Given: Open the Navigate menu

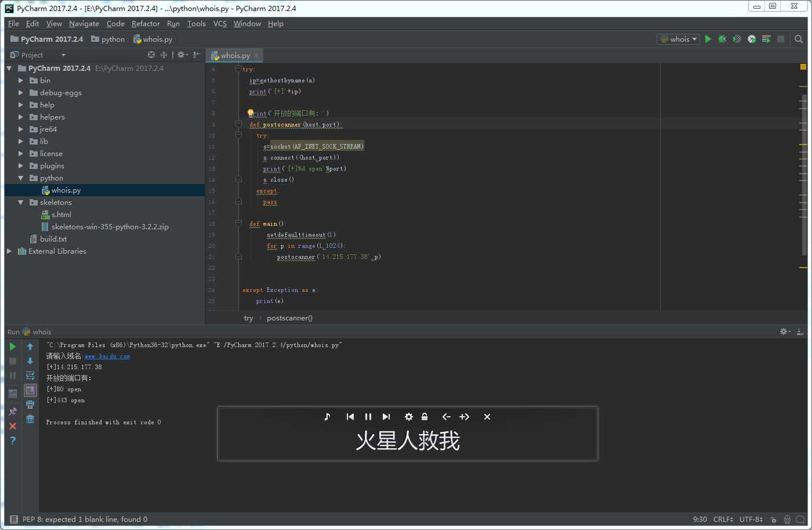Looking at the screenshot, I should [x=84, y=24].
